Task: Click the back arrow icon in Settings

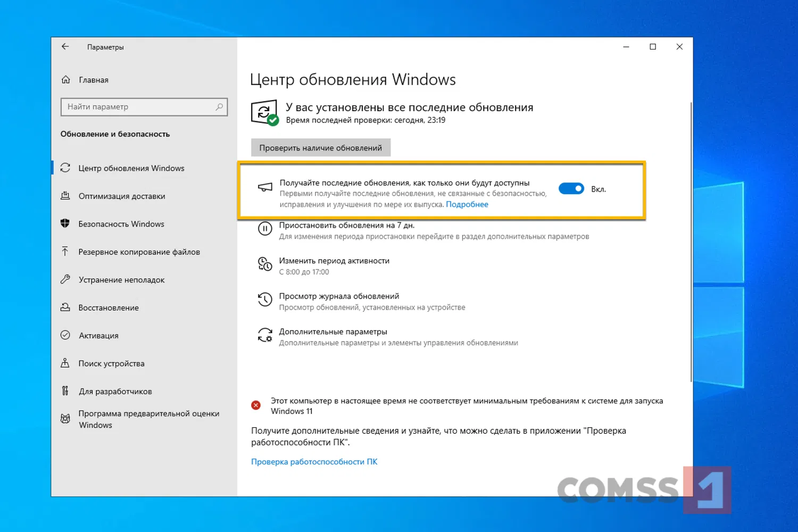Action: click(65, 47)
